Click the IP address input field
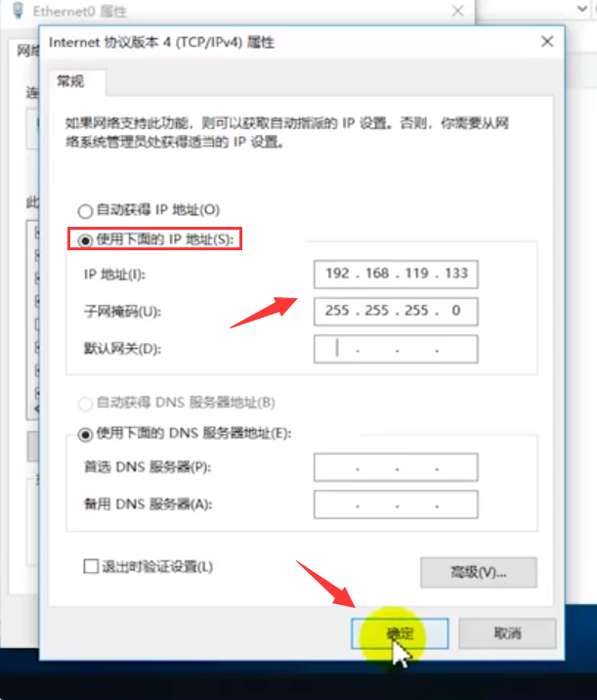The height and width of the screenshot is (700, 597). (x=396, y=274)
